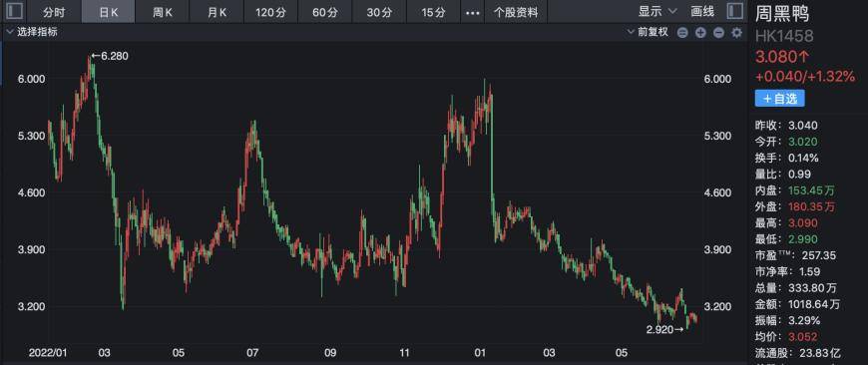Viewport: 868px width, 365px height.
Task: Select the 15分 period tab
Action: tap(433, 12)
